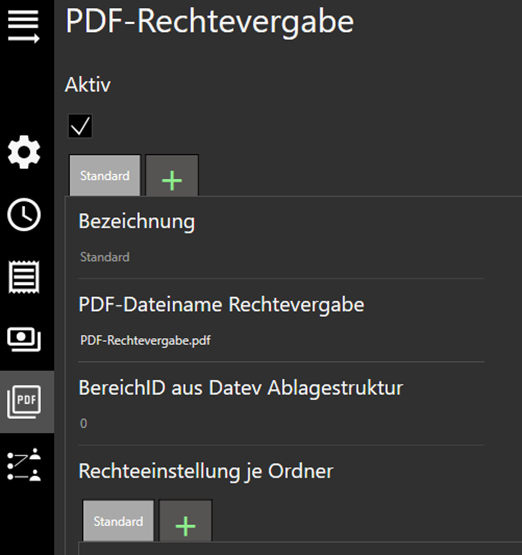Add new tab with upper green plus

point(172,176)
